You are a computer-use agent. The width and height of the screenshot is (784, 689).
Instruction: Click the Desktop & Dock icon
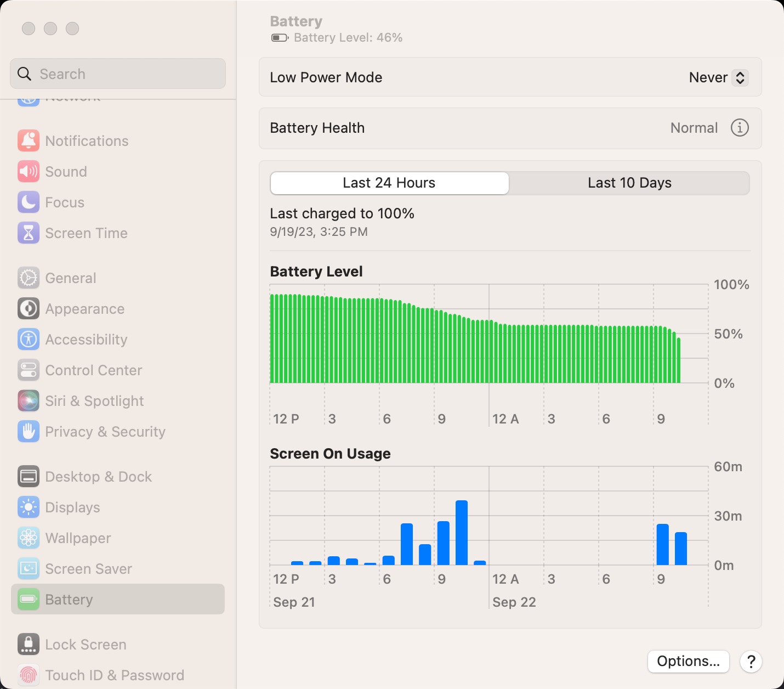(29, 477)
